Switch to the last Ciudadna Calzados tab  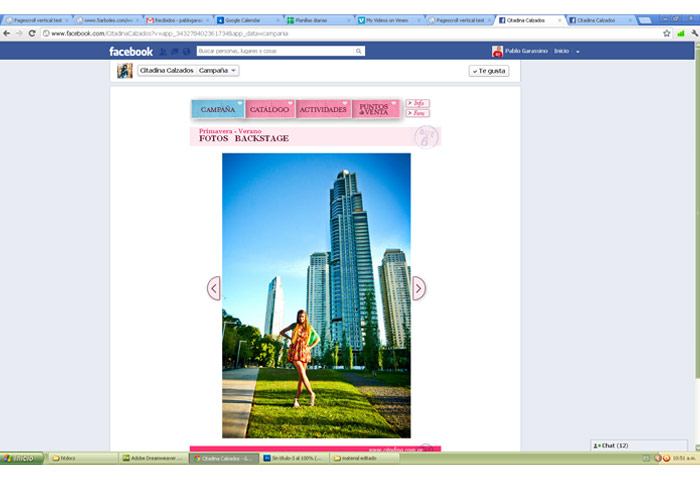click(x=600, y=20)
